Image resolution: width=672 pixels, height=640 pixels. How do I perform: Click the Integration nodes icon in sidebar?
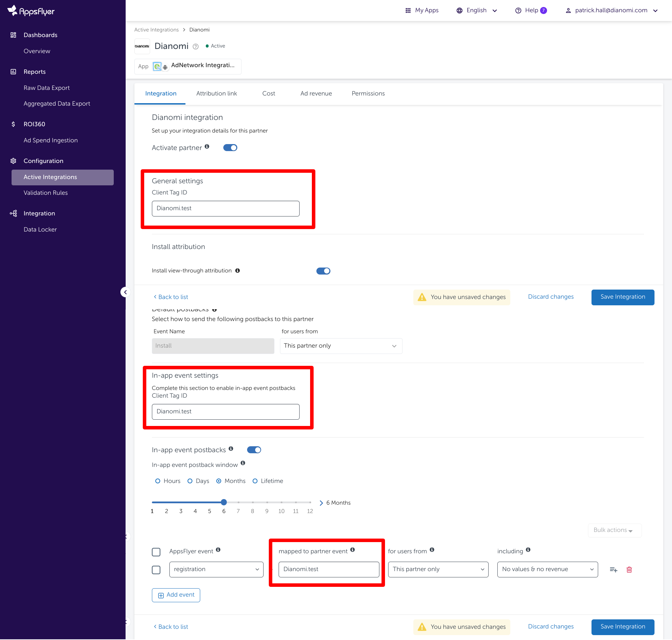13,213
